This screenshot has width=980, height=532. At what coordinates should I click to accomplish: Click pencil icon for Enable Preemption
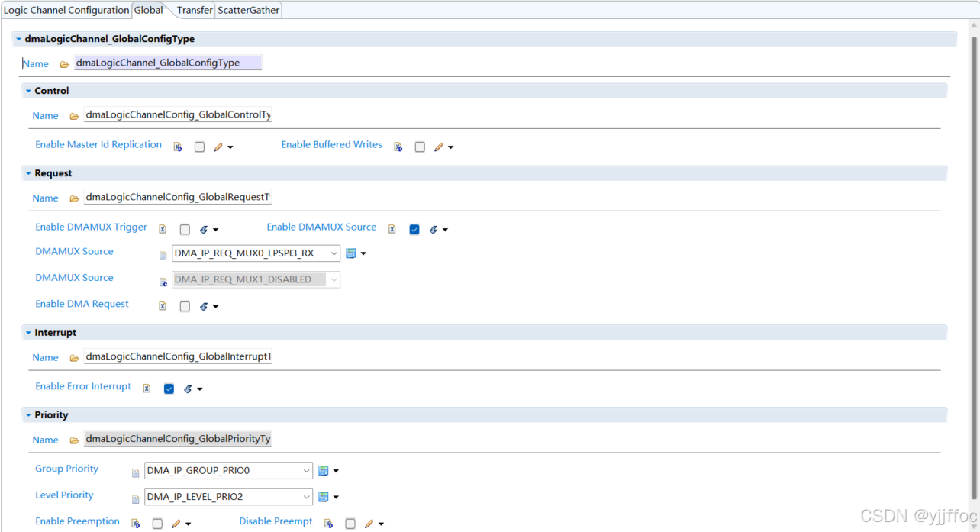[176, 524]
